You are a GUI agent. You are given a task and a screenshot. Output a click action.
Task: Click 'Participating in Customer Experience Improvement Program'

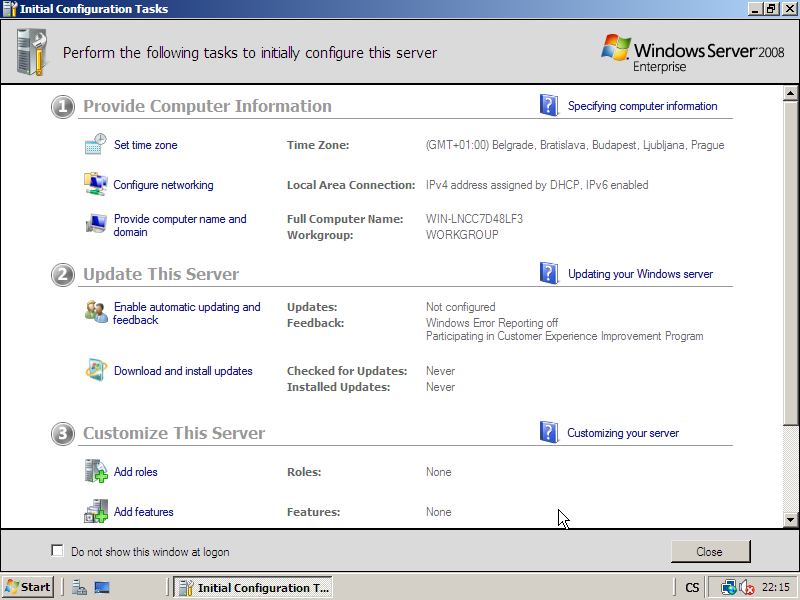pyautogui.click(x=565, y=336)
